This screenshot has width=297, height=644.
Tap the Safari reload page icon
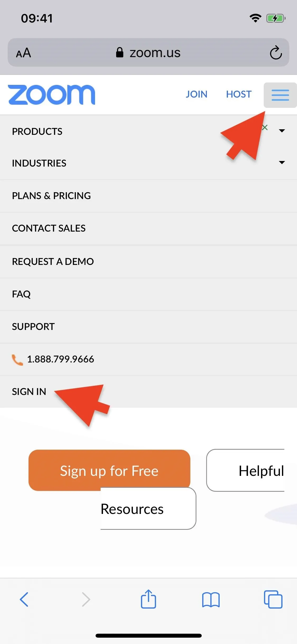(x=276, y=53)
